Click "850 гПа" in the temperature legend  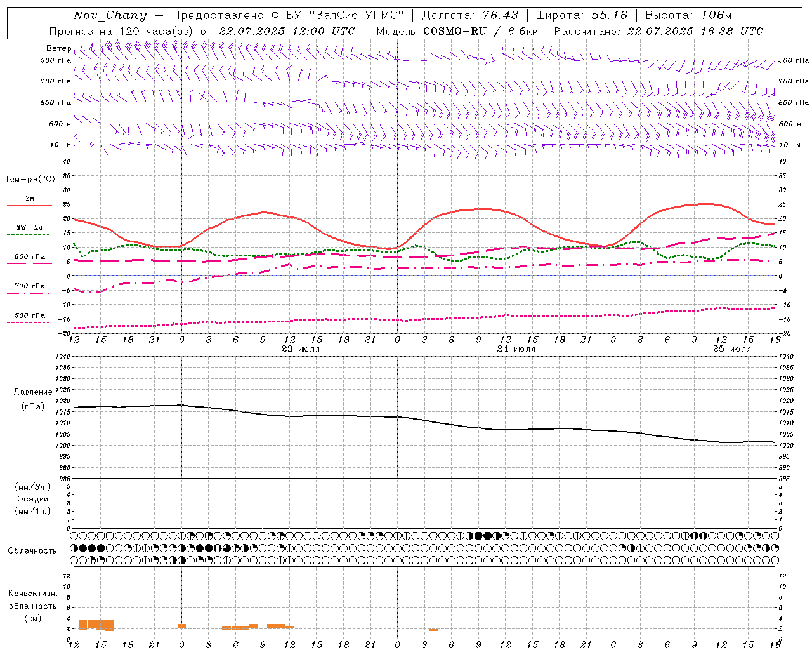(x=30, y=257)
